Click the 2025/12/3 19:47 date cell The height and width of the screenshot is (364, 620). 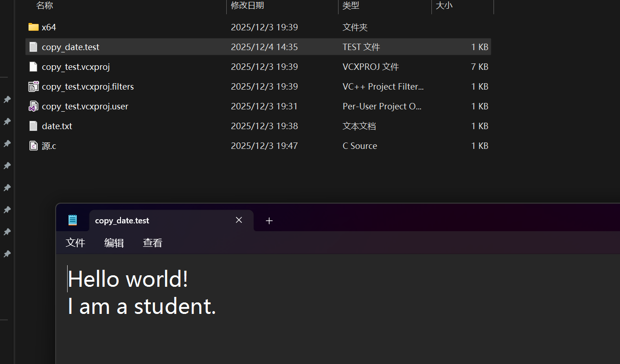[x=264, y=146]
